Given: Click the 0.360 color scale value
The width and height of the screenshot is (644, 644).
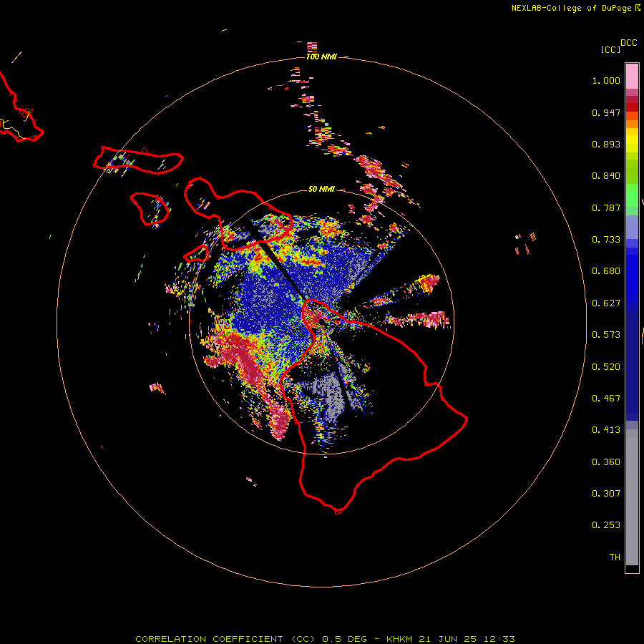Looking at the screenshot, I should [606, 462].
